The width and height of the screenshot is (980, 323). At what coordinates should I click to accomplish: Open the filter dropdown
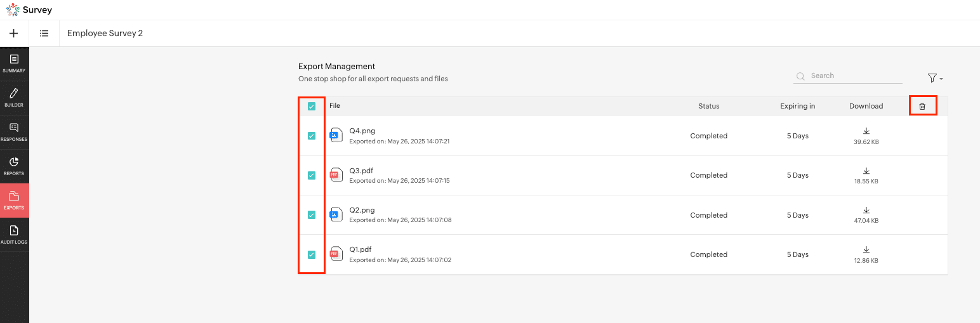point(934,78)
